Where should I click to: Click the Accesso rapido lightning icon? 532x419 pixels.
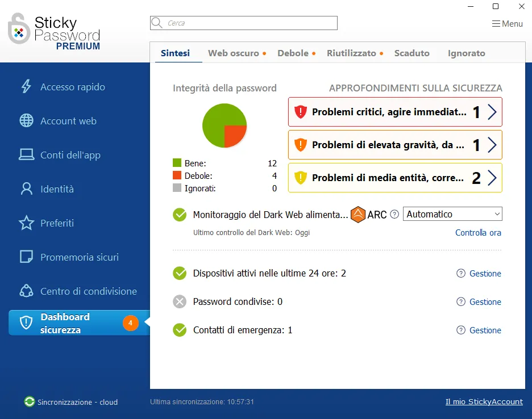point(26,87)
